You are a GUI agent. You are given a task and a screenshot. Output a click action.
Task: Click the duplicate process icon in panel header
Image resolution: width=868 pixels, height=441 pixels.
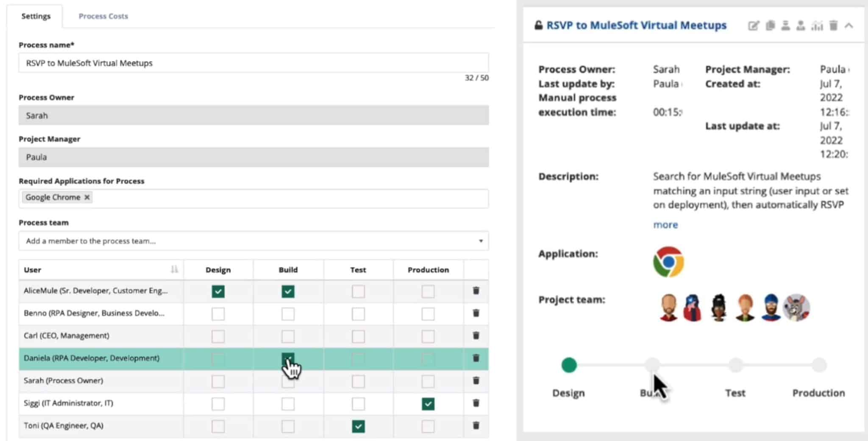click(771, 25)
